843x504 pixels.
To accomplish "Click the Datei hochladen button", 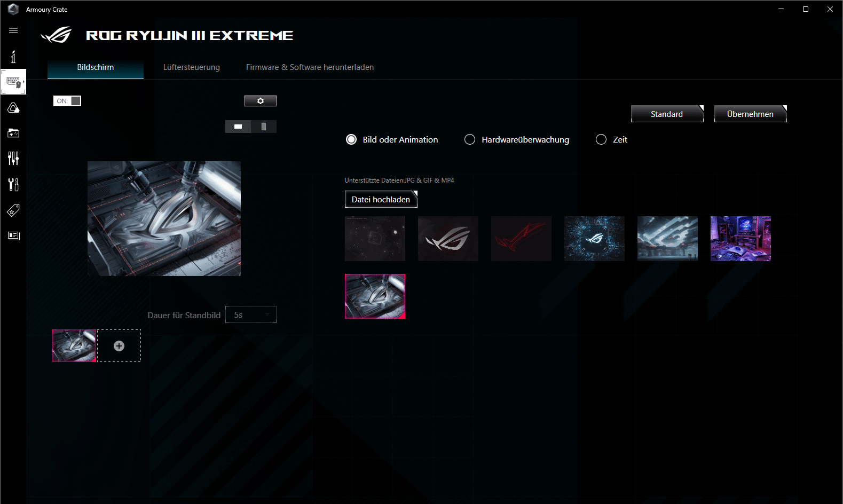I will [381, 199].
